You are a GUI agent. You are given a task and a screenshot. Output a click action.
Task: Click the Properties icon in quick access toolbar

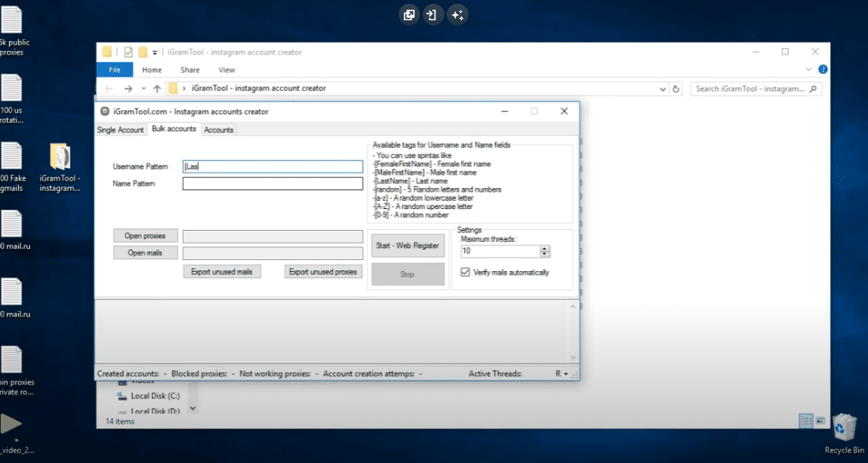(x=128, y=52)
